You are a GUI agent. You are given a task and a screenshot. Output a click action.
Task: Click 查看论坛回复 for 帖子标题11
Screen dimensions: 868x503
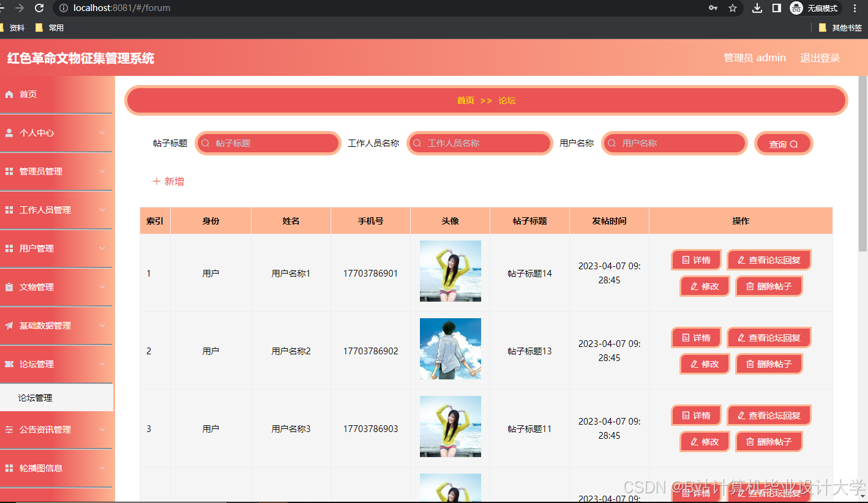coord(769,415)
